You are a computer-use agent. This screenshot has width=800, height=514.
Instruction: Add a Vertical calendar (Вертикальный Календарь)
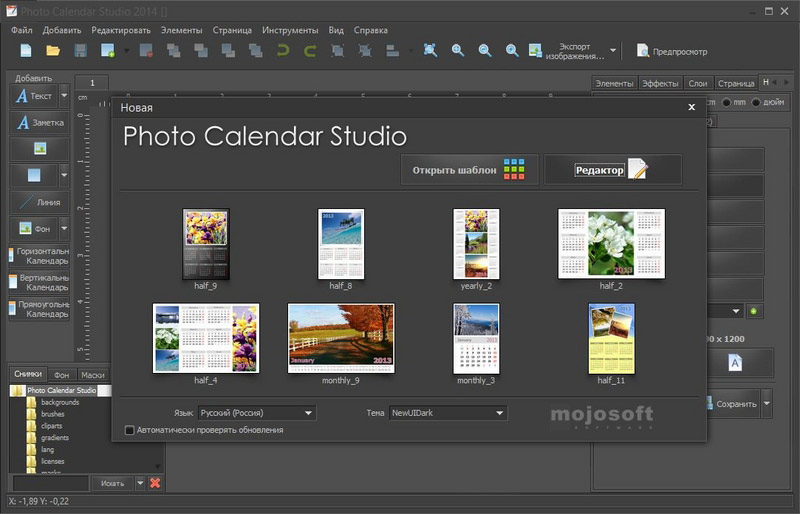39,282
